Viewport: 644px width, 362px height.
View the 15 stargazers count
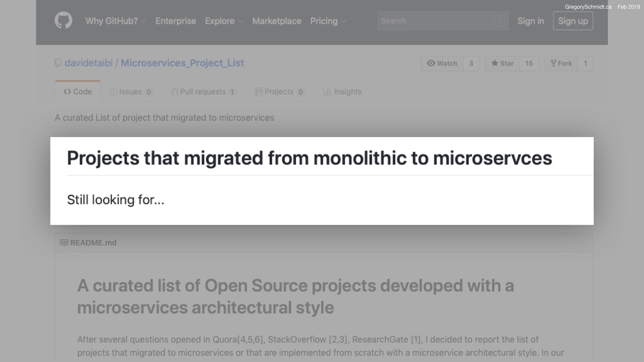point(529,63)
